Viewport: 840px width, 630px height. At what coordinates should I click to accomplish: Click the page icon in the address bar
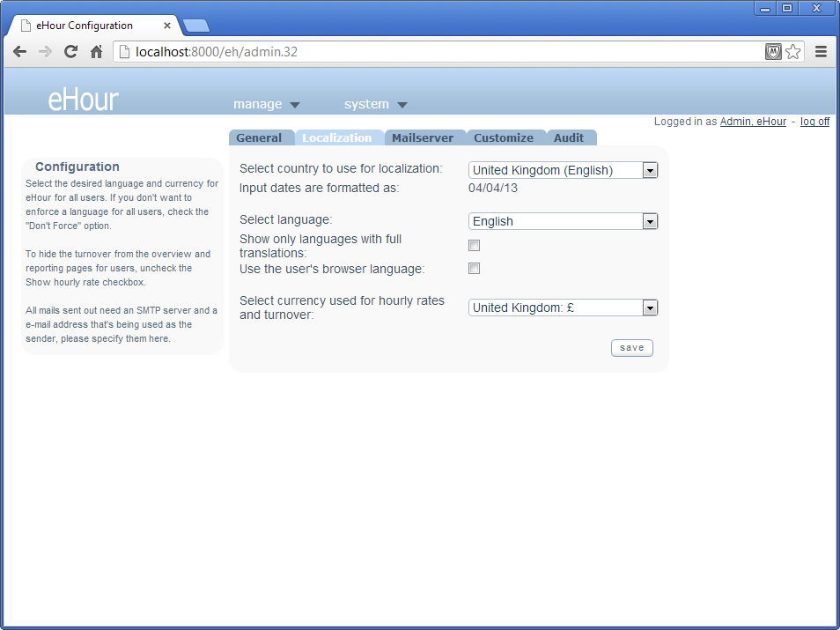pos(124,51)
